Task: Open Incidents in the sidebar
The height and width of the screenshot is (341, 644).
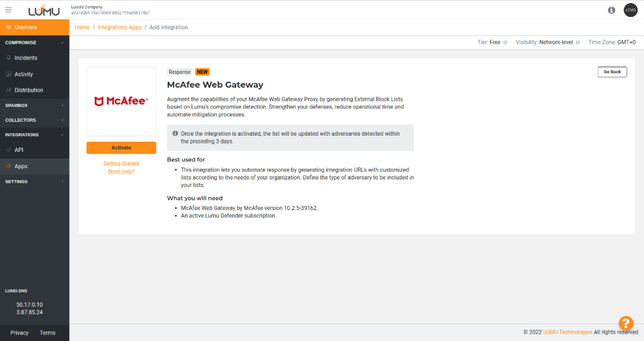Action: pos(26,58)
